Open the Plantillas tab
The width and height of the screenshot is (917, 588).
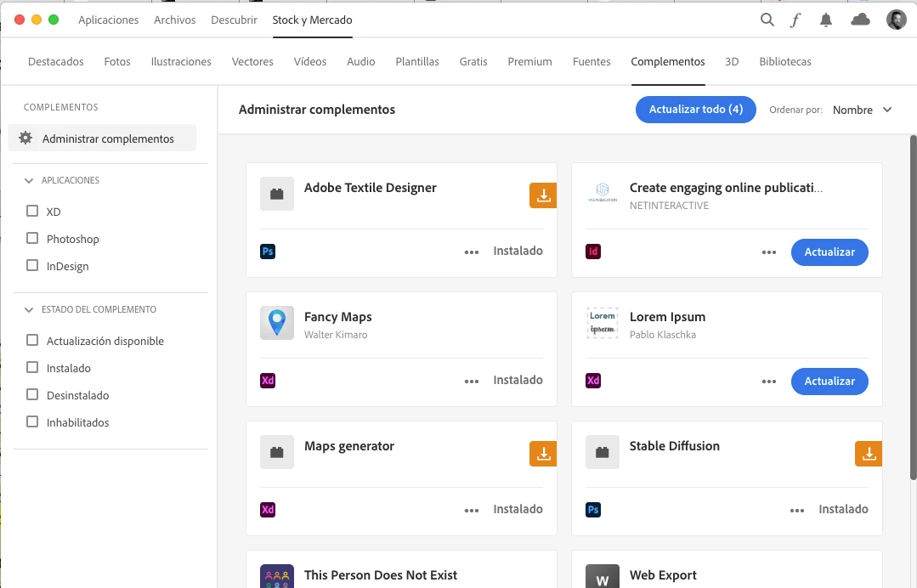coord(417,61)
